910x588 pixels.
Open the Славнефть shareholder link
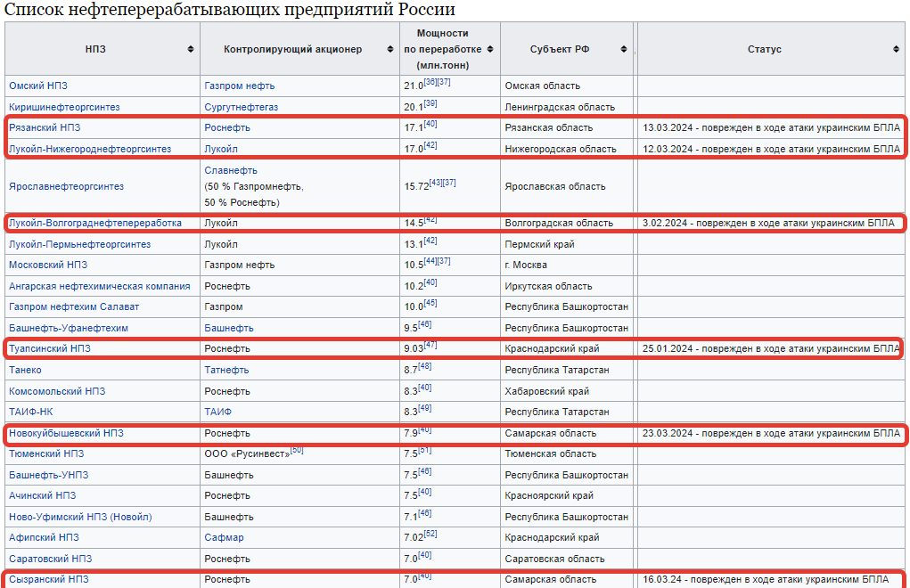tap(232, 168)
